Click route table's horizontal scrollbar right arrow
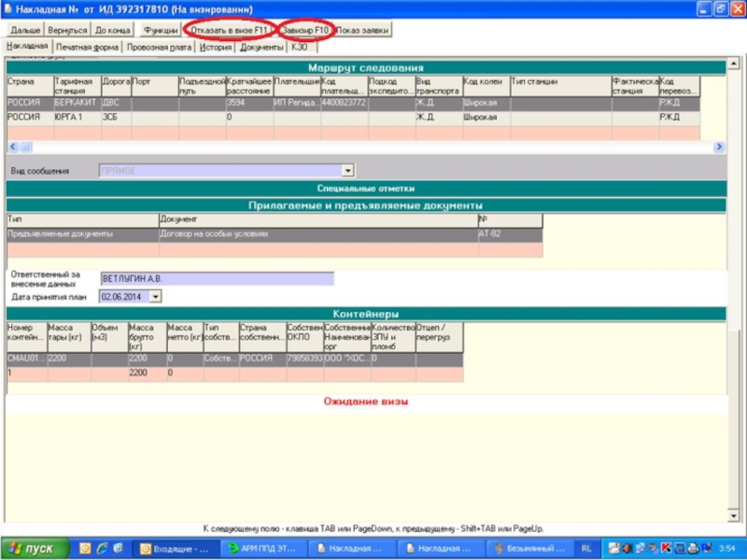 point(719,147)
